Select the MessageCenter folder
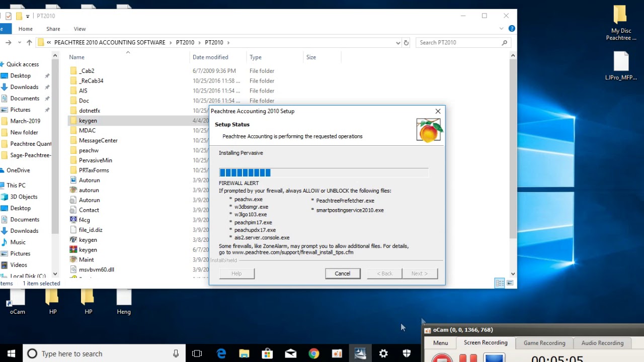 98,140
